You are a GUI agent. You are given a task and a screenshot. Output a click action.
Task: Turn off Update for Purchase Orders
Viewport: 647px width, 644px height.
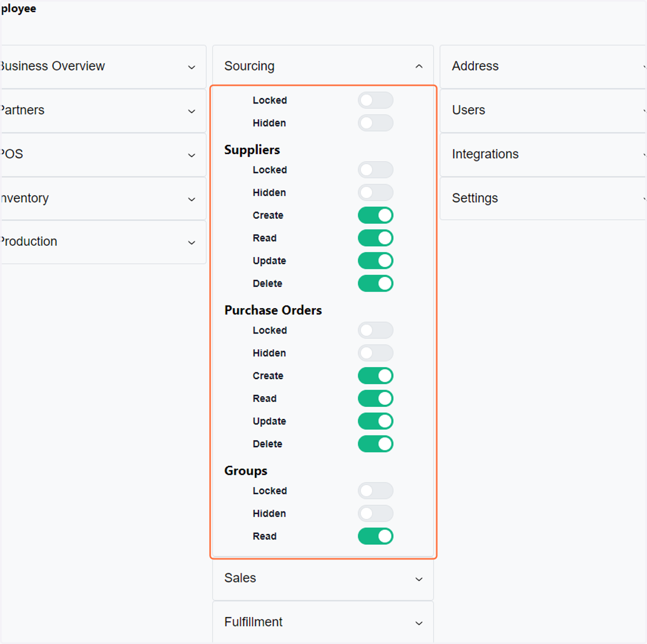(376, 421)
